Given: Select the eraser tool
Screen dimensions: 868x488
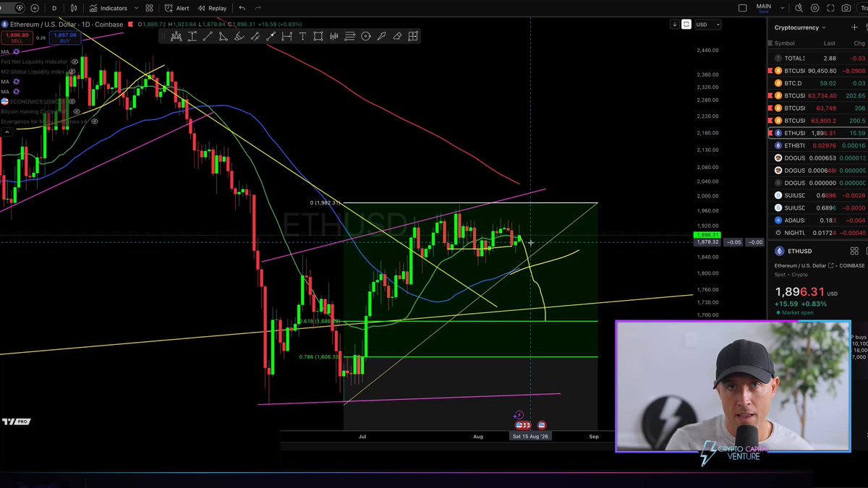Looking at the screenshot, I should point(397,36).
